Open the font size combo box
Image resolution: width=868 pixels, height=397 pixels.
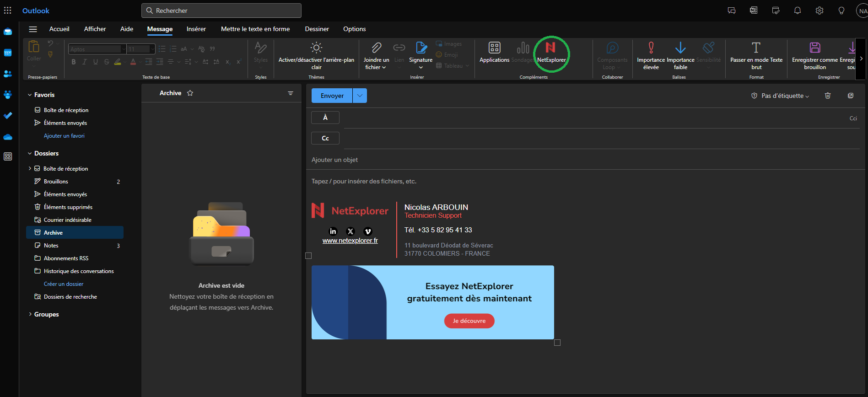[x=141, y=49]
